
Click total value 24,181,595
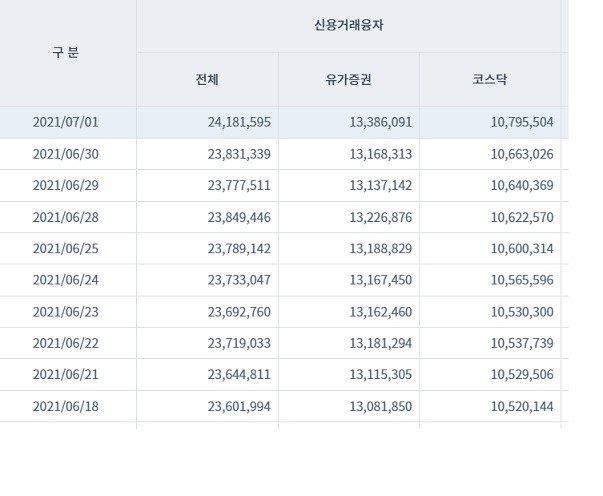click(239, 122)
